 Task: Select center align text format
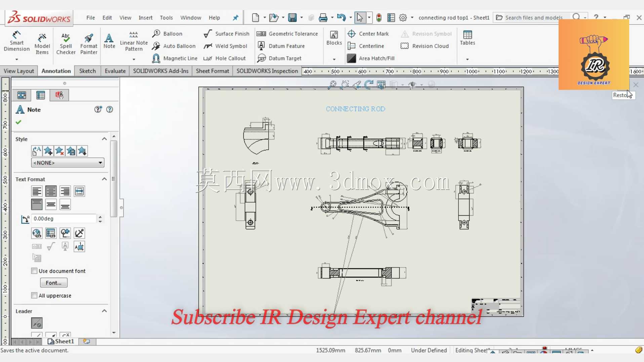coord(51,191)
